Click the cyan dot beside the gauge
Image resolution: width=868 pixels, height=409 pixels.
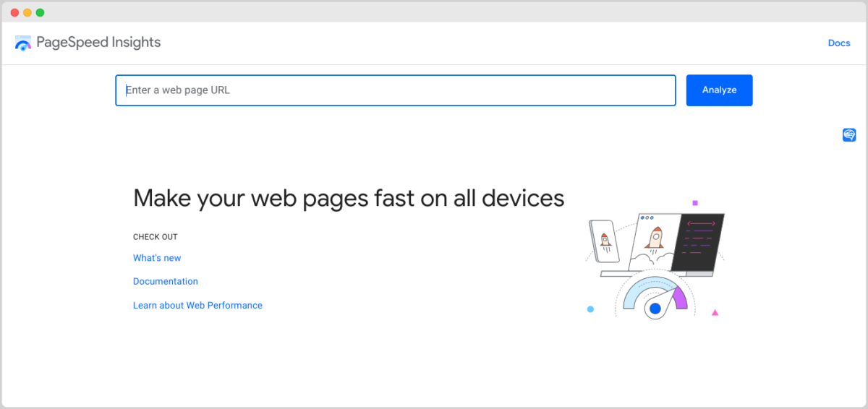[590, 309]
